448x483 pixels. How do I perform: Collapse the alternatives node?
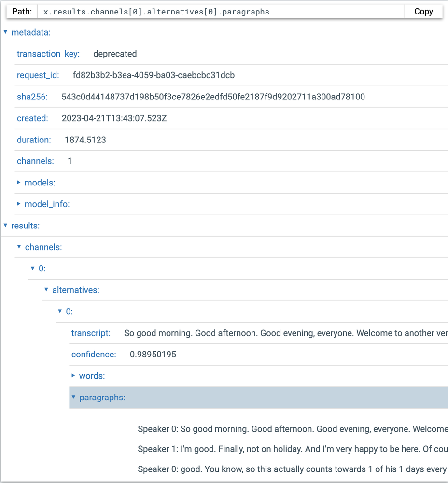(47, 290)
